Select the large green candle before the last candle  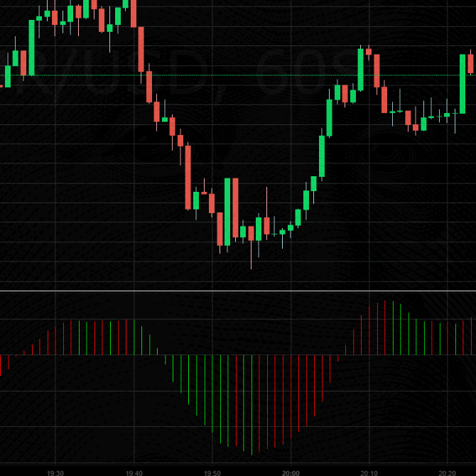pyautogui.click(x=463, y=84)
